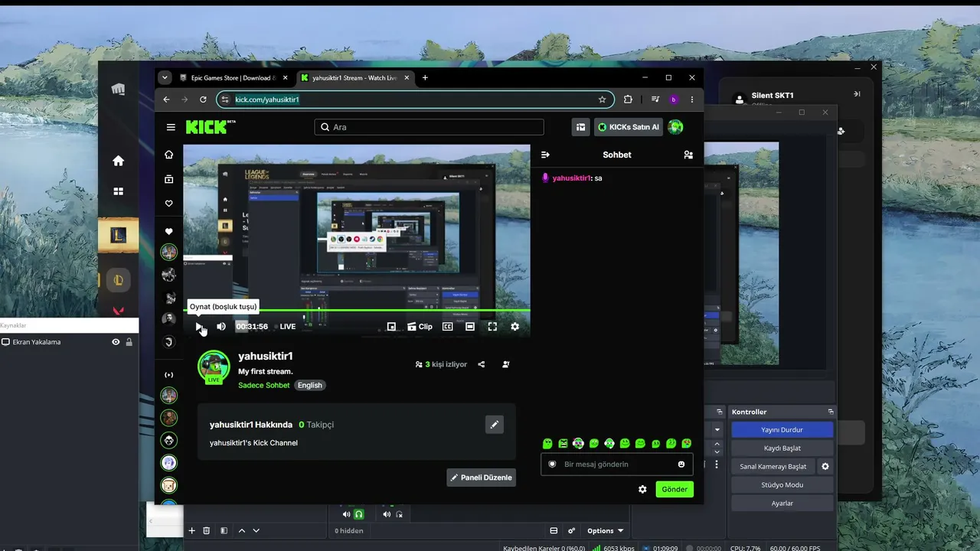Go to Kick home via sidebar
The image size is (980, 551).
(x=169, y=155)
